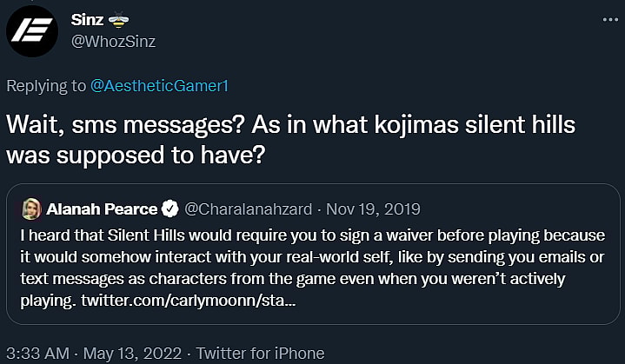
Task: Click the May 13, 2022 date
Action: coord(130,353)
